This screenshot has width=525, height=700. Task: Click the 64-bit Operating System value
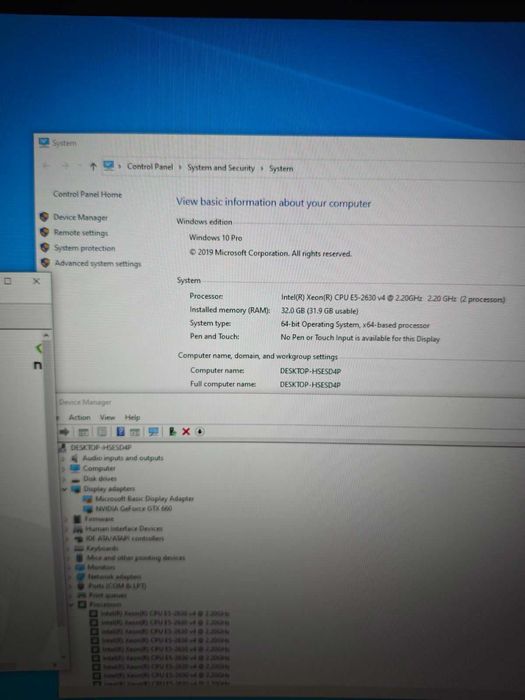(355, 325)
